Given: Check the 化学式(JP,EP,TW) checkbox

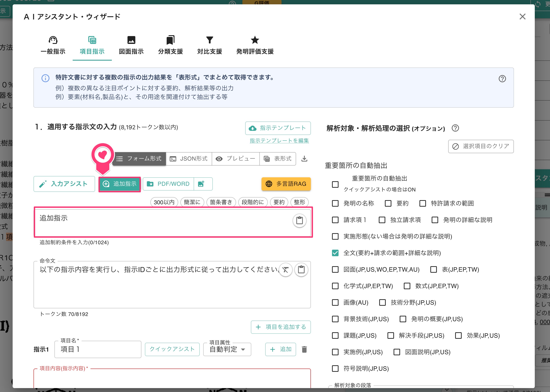Looking at the screenshot, I should (x=335, y=286).
